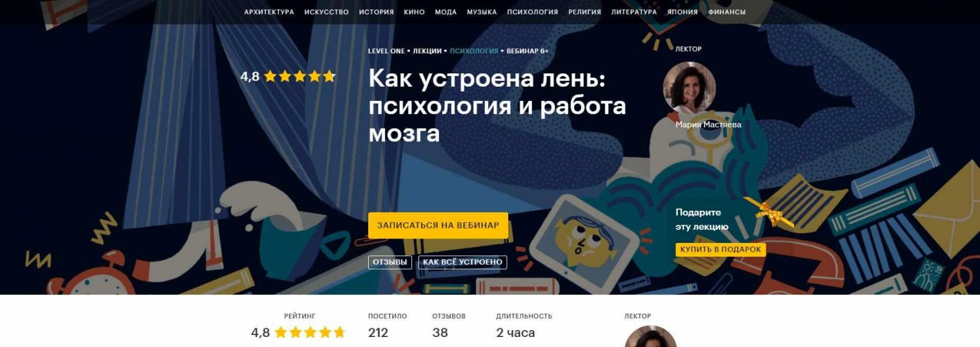
Task: Select the Религия menu item
Action: click(x=585, y=12)
